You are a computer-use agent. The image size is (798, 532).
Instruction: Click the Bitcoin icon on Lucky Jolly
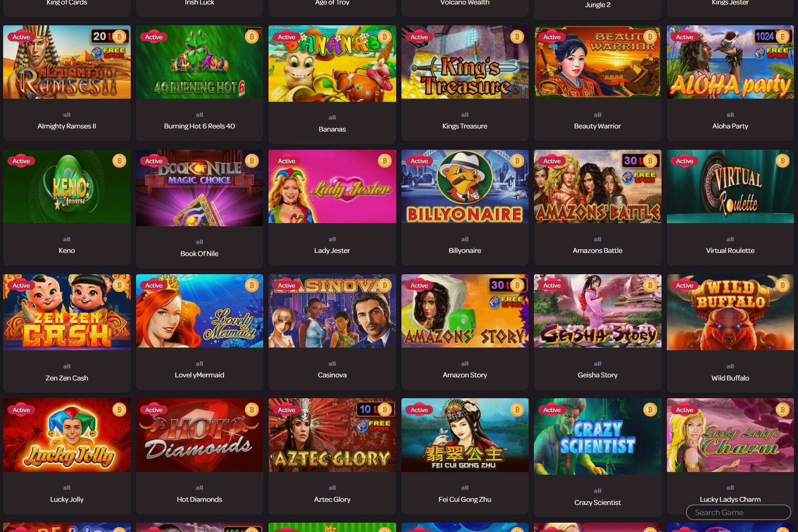coord(119,410)
